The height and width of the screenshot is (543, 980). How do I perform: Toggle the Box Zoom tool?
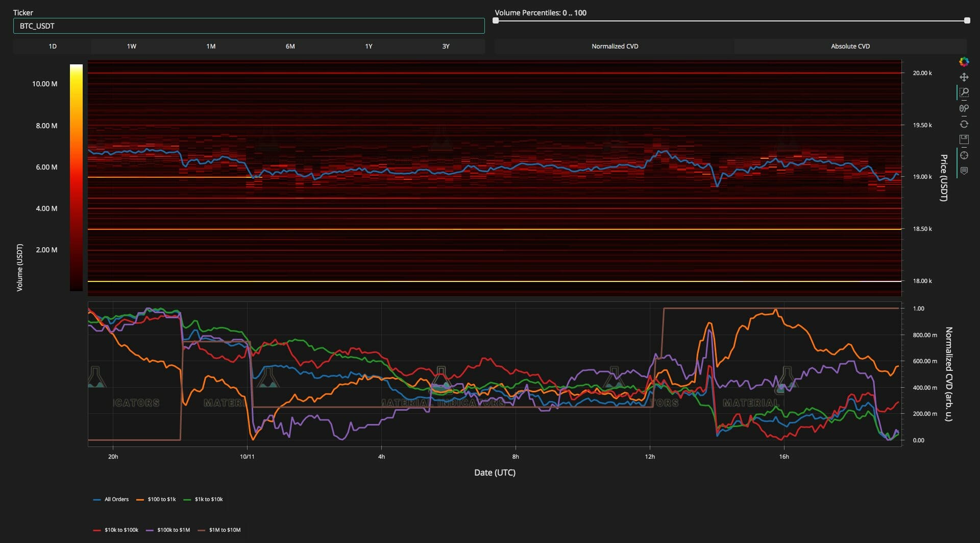click(x=964, y=92)
